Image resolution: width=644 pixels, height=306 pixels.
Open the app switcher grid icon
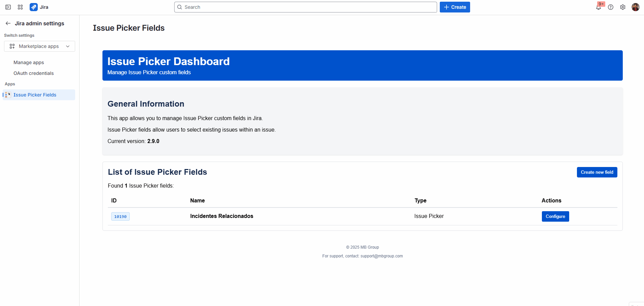click(20, 7)
